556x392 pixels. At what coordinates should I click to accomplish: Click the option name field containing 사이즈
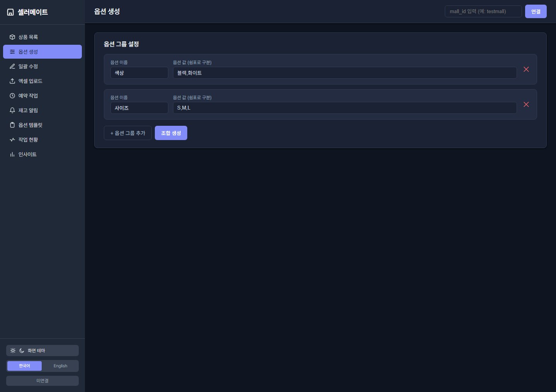[x=139, y=108]
